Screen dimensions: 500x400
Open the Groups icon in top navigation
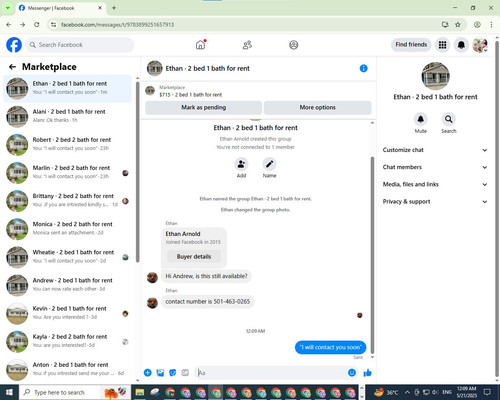point(294,45)
